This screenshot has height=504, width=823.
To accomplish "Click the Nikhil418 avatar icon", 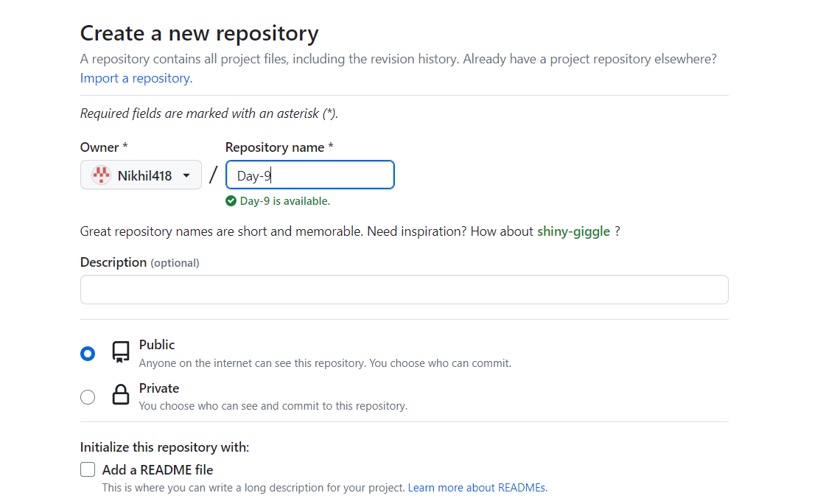I will pos(101,175).
